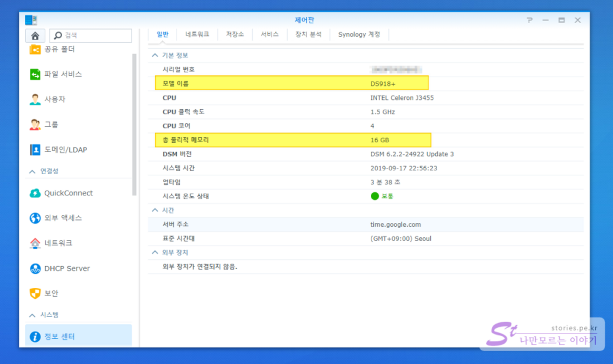Open the Group icon in sidebar
Screen dimensions: 613x364
(35, 124)
